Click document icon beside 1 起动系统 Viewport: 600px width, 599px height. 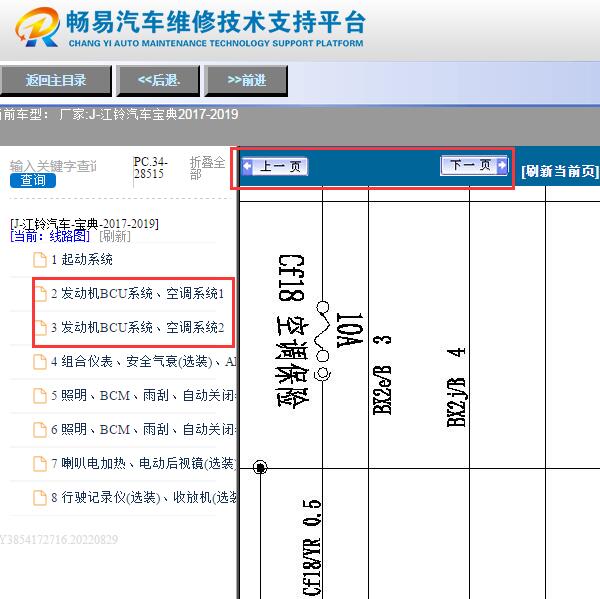[40, 260]
